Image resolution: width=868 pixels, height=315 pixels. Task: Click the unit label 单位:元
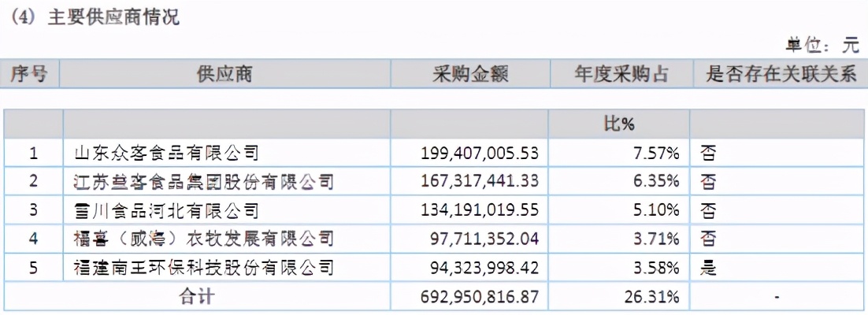point(822,46)
